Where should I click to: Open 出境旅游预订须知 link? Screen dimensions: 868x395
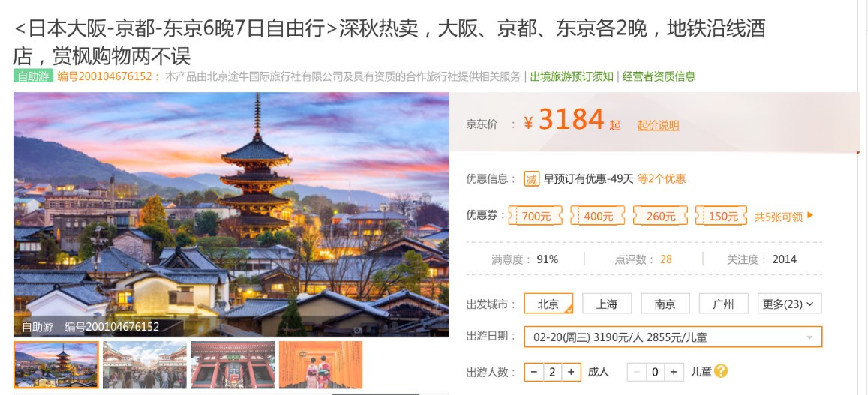tap(572, 76)
